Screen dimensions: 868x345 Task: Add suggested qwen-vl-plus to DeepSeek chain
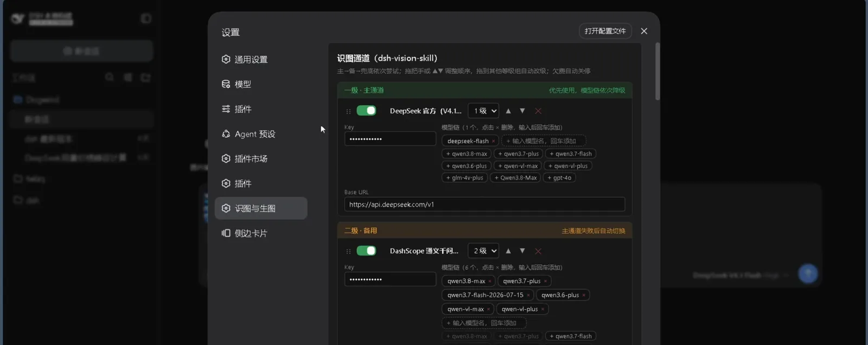point(568,166)
